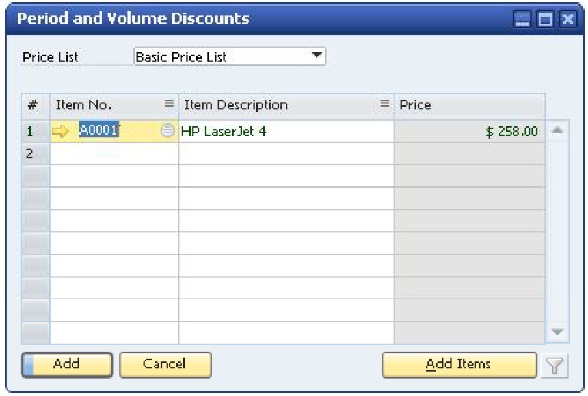Open the filter funnel icon
This screenshot has height=396, width=588.
click(555, 365)
